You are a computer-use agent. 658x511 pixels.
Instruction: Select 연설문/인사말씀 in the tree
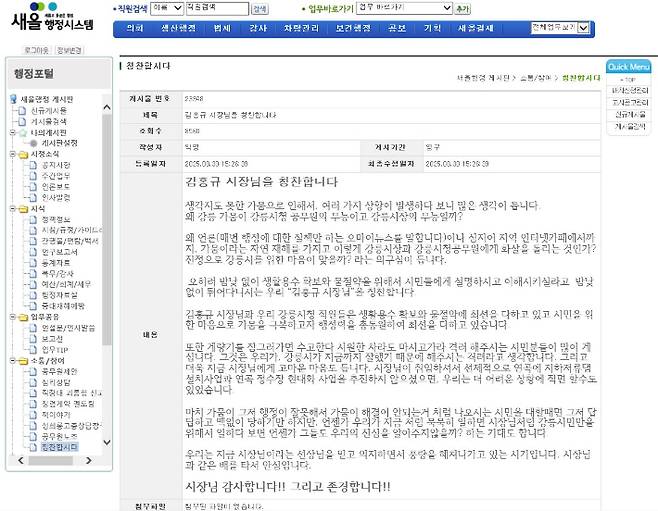[x=68, y=328]
